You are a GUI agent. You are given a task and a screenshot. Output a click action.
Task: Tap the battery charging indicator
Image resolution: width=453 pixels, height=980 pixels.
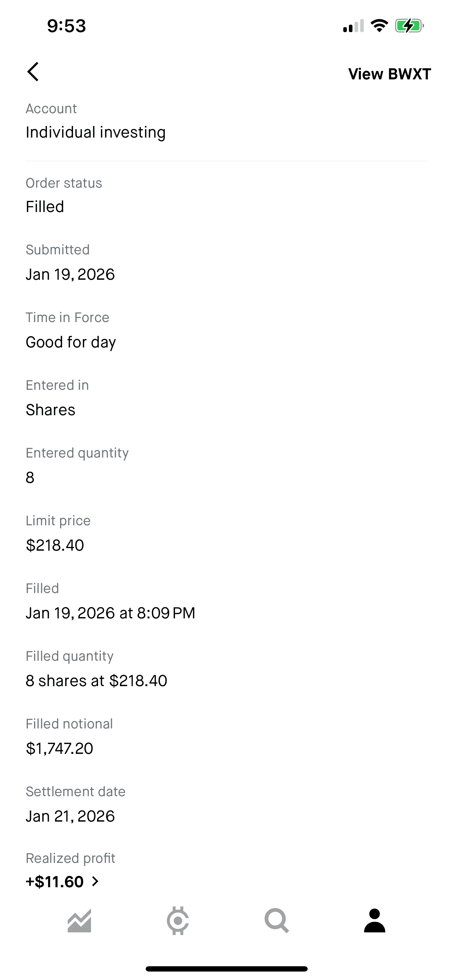pos(409,26)
